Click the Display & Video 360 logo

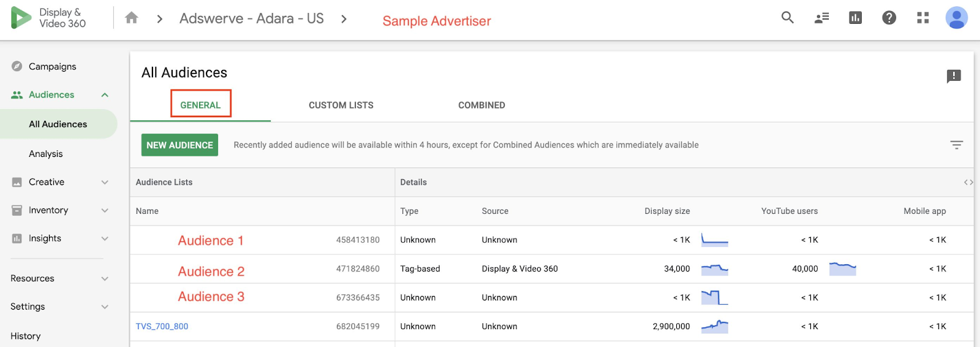pos(48,18)
